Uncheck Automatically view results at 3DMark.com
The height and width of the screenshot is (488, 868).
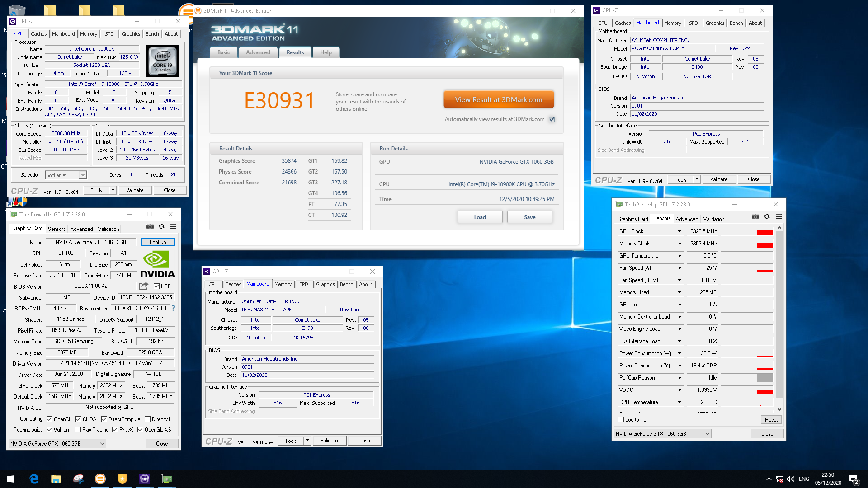[552, 119]
